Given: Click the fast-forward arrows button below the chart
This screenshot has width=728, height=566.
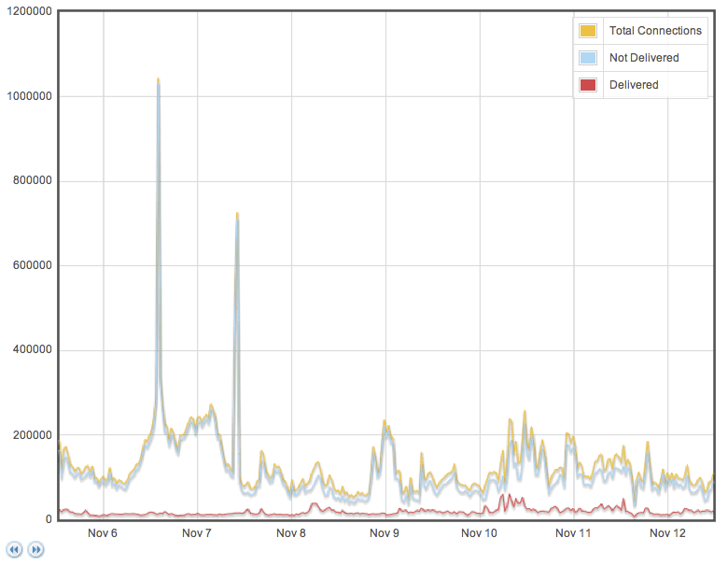Looking at the screenshot, I should tap(35, 550).
